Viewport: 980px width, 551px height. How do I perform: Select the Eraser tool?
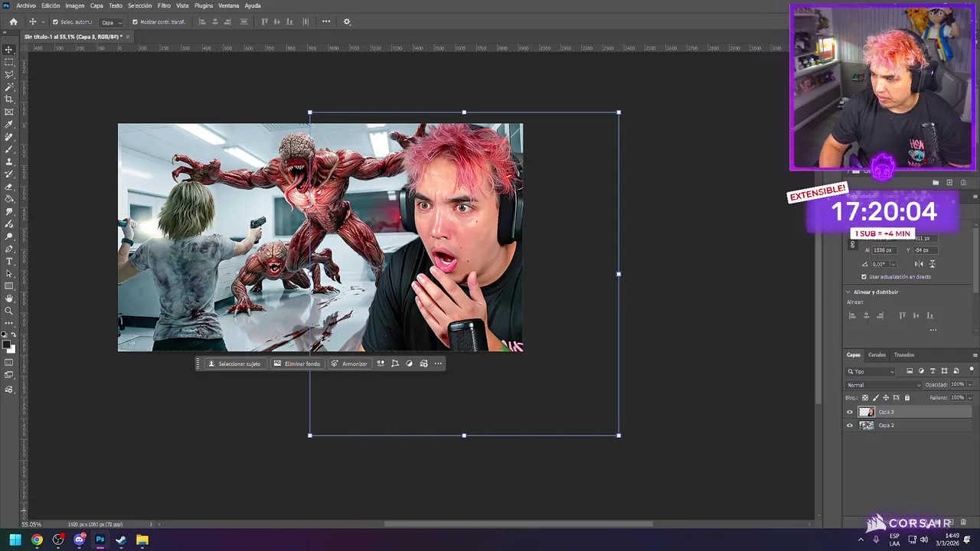pyautogui.click(x=9, y=187)
